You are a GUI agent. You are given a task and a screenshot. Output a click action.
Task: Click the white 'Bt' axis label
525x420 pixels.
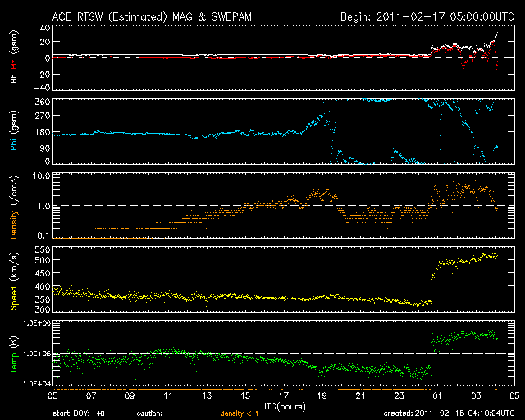14,79
